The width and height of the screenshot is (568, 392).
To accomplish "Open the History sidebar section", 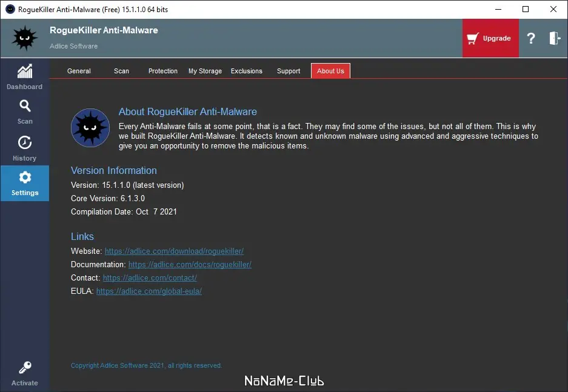I will tap(25, 148).
